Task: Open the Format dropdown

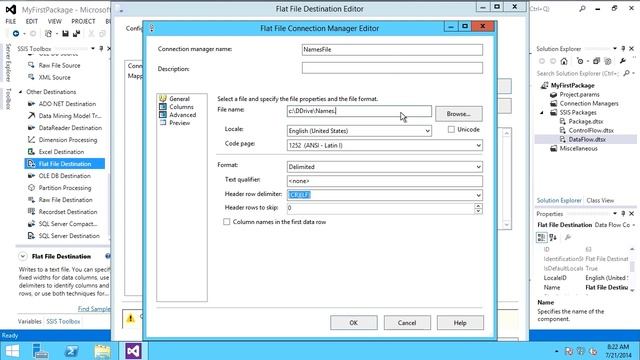Action: 478,167
